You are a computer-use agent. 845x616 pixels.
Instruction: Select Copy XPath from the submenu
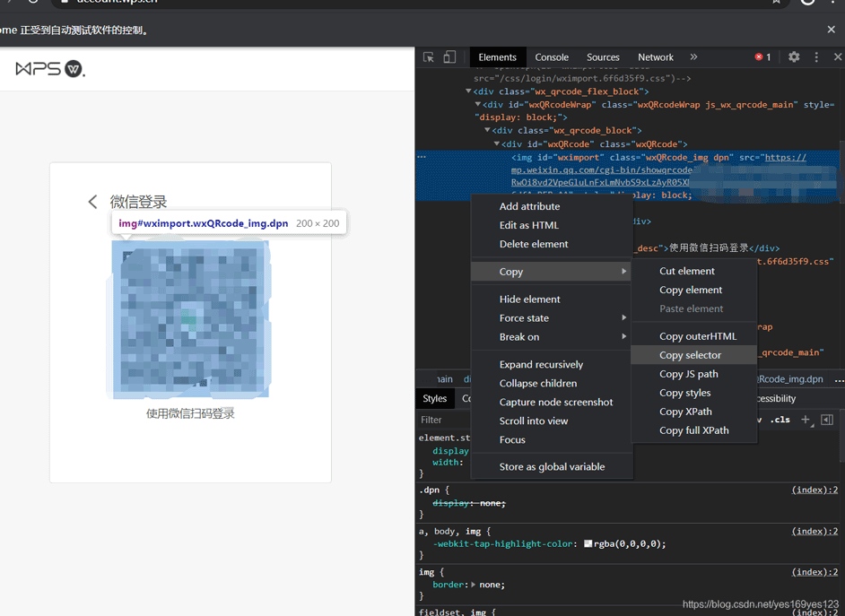(x=685, y=412)
